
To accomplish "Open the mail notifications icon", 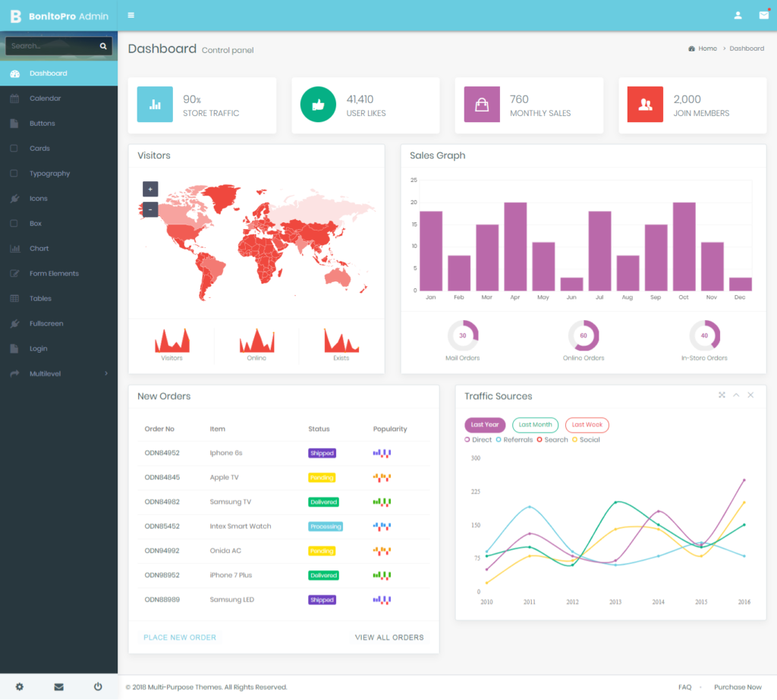I will point(764,14).
